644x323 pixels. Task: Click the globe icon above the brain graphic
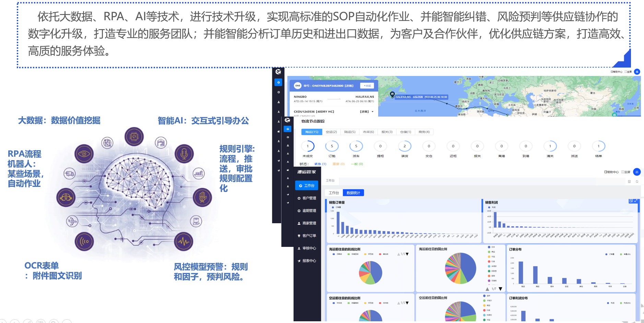click(107, 143)
